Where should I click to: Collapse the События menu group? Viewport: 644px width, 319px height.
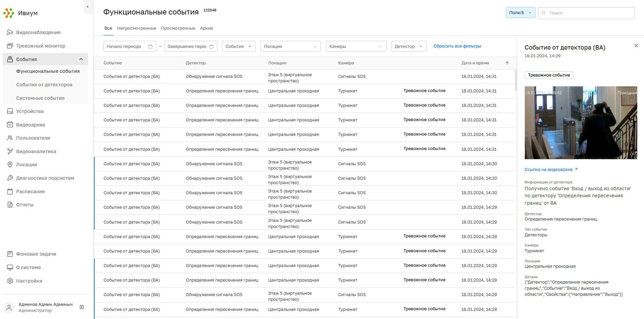(81, 60)
